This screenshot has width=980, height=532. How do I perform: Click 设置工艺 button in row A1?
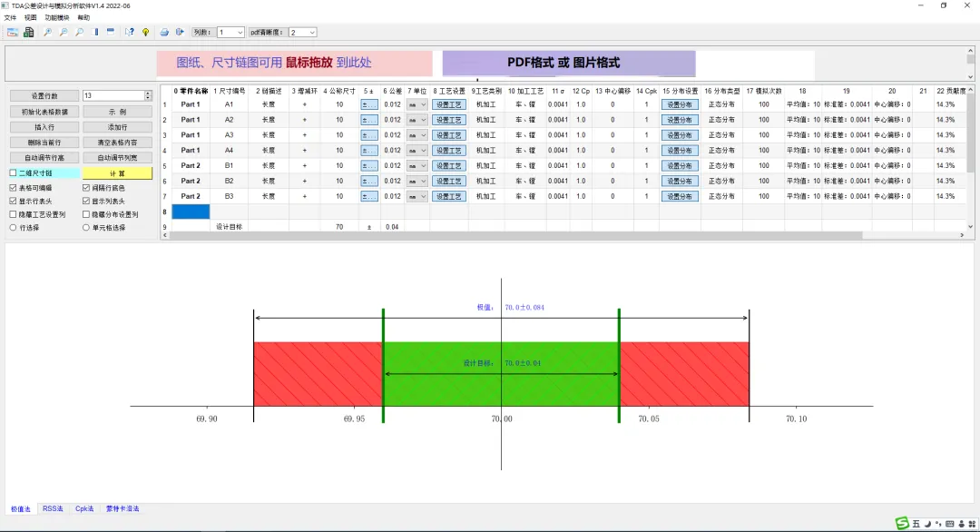point(449,104)
